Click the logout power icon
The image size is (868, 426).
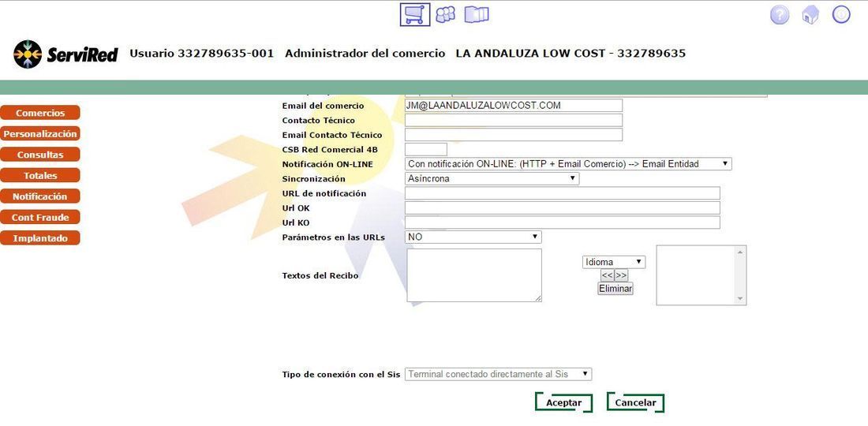[841, 14]
